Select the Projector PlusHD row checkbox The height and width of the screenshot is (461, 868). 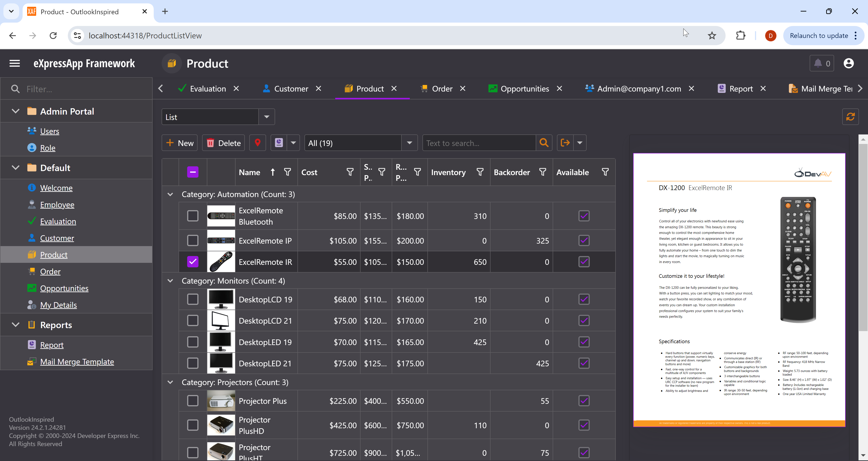(193, 425)
